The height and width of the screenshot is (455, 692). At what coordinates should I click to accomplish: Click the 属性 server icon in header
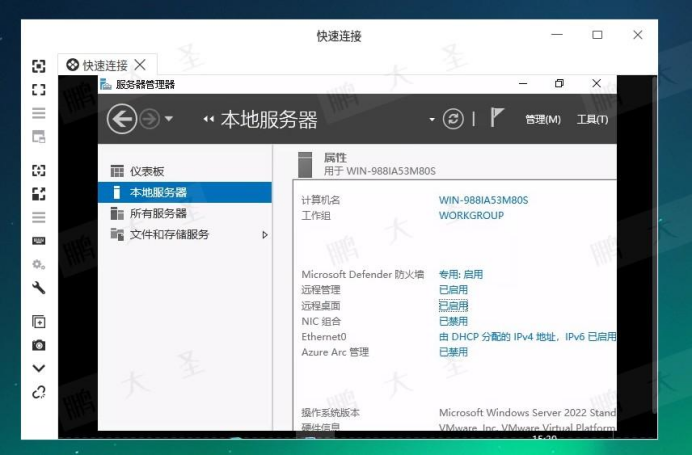pyautogui.click(x=305, y=165)
